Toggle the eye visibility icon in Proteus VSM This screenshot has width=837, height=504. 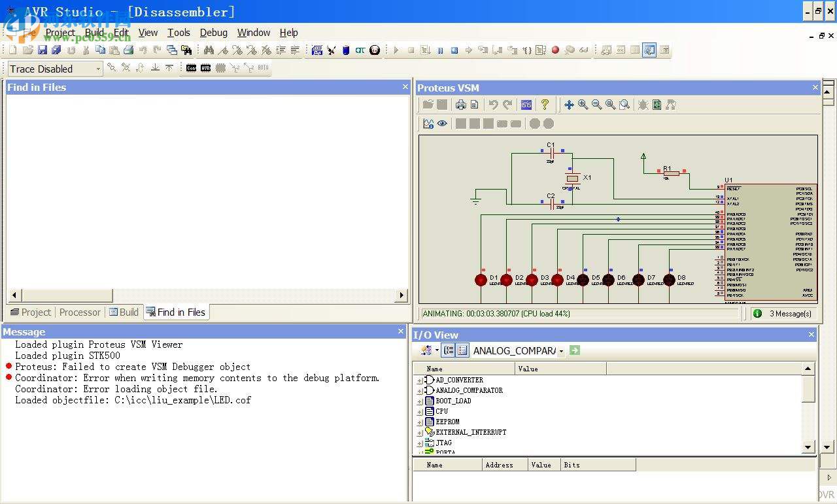pos(443,124)
